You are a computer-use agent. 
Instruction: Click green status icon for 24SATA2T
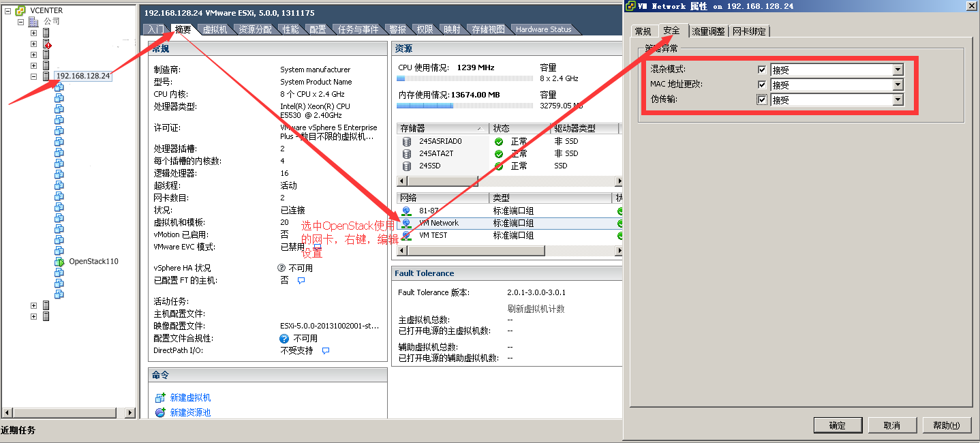tap(499, 153)
